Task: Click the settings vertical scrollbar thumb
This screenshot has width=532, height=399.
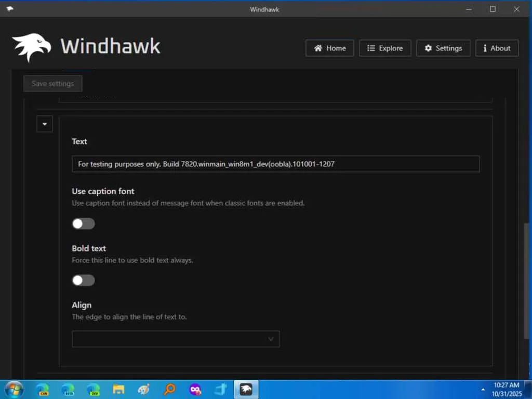Action: pyautogui.click(x=526, y=281)
